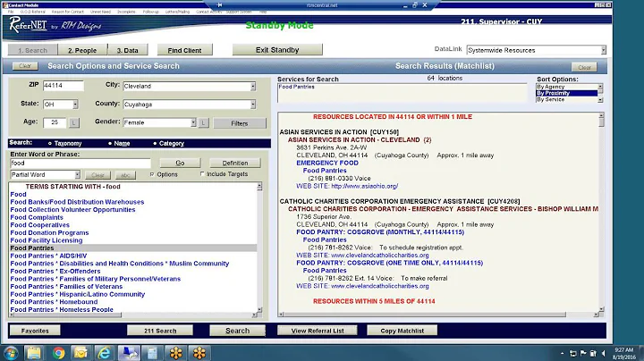Open the Letters/Mailing menu
This screenshot has height=361, width=644.
(177, 12)
